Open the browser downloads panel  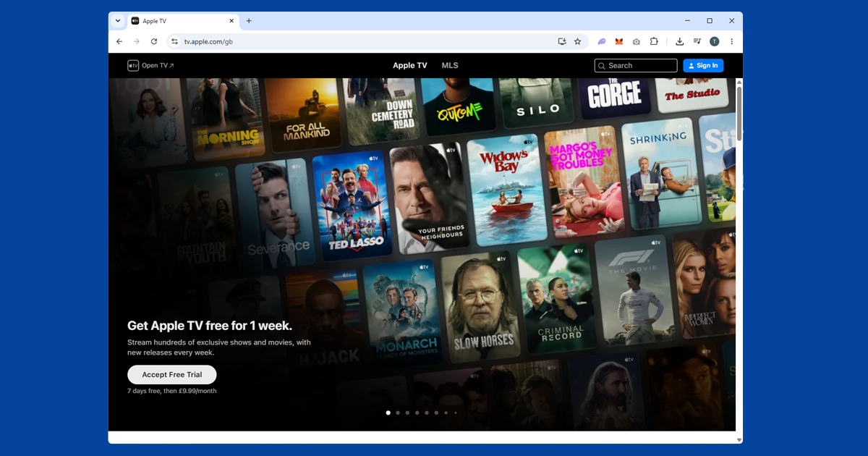pyautogui.click(x=680, y=42)
